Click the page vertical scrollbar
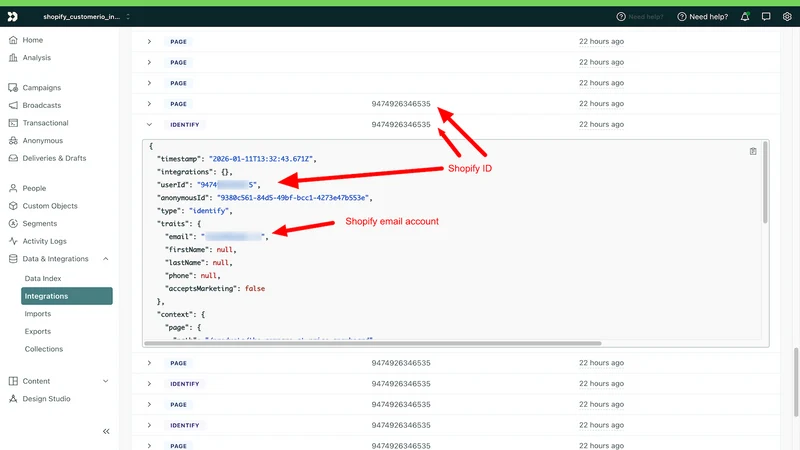This screenshot has width=800, height=450. tap(796, 383)
